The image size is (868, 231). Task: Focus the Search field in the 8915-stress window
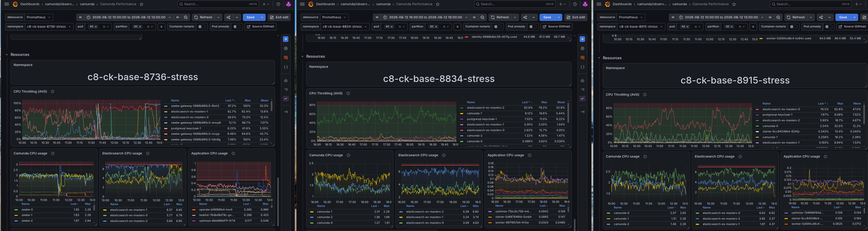[x=810, y=4]
